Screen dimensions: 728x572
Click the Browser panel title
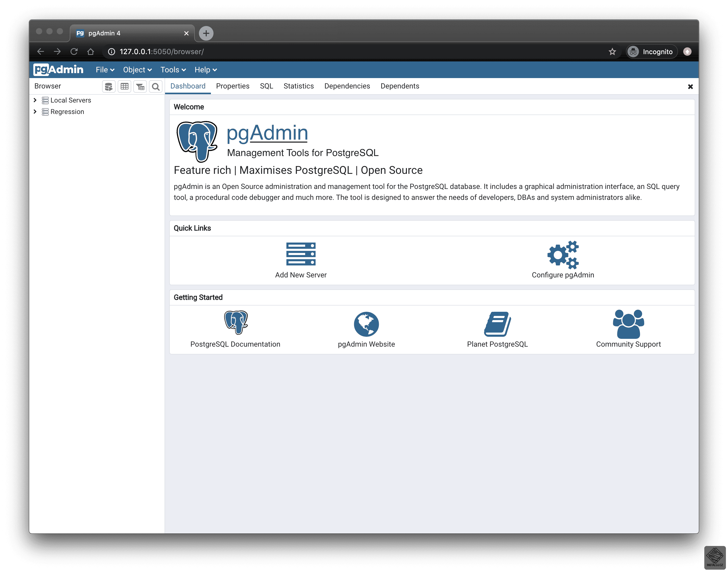pyautogui.click(x=48, y=86)
